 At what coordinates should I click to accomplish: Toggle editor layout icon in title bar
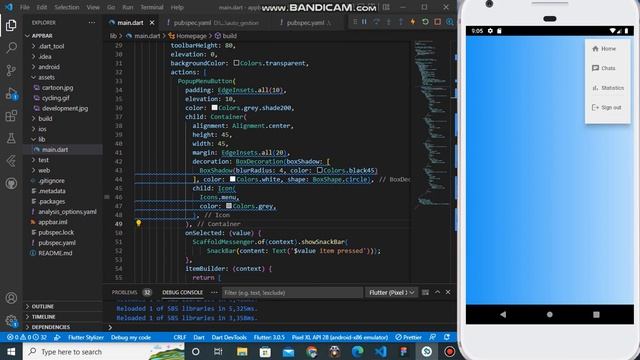click(386, 7)
